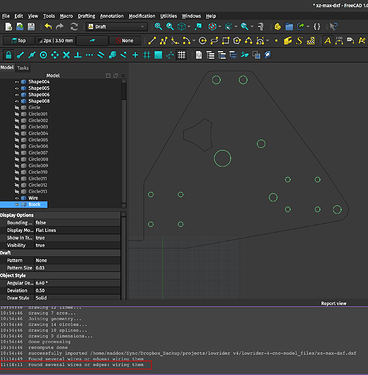Select Shape008 in the model tree
The width and height of the screenshot is (368, 375).
point(39,101)
